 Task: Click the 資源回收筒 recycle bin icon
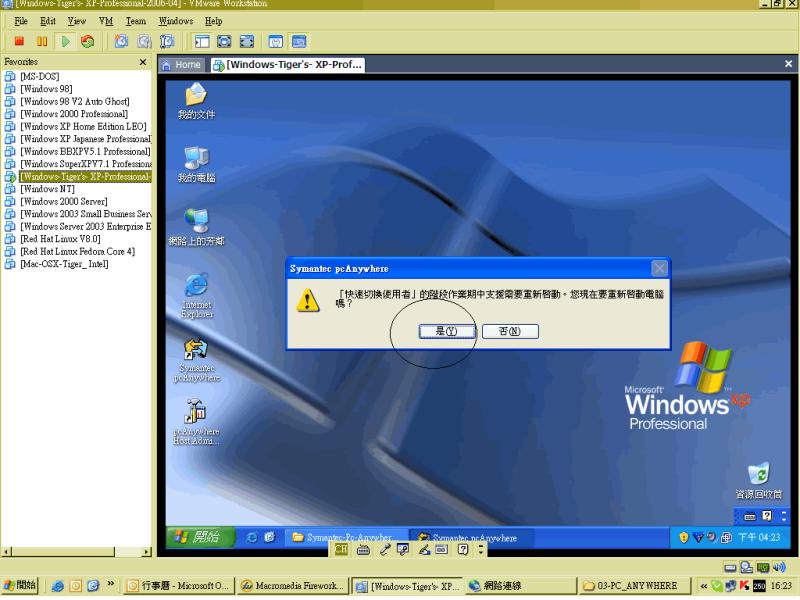point(758,481)
